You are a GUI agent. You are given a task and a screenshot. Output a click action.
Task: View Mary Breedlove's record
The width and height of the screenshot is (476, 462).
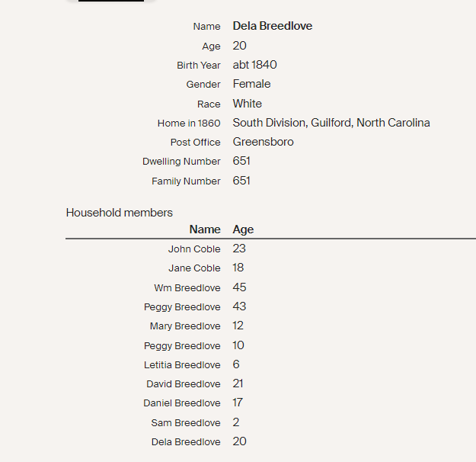click(185, 326)
